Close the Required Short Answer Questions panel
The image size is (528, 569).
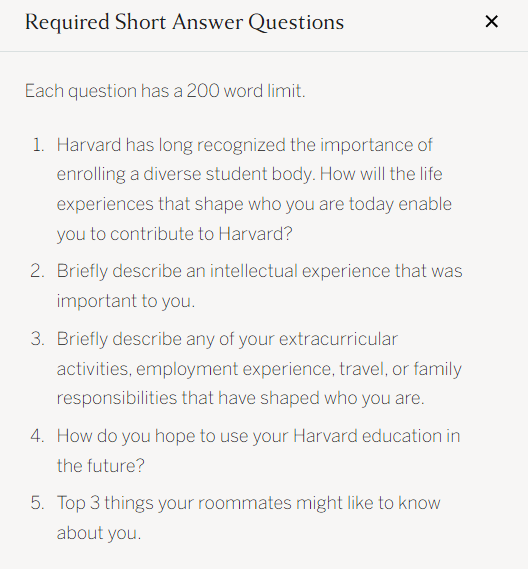coord(491,22)
